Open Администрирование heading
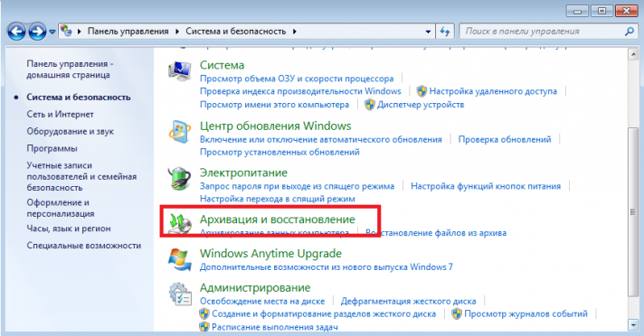Screen dimensions: 644x336 coord(255,287)
